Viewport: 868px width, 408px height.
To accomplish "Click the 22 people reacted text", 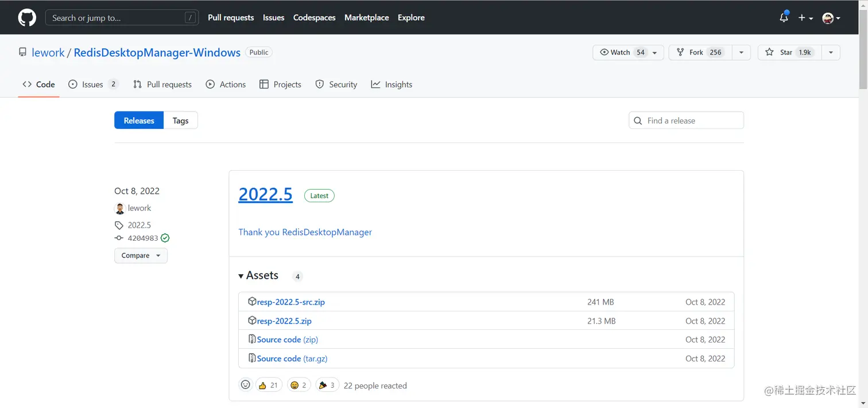I will tap(375, 386).
